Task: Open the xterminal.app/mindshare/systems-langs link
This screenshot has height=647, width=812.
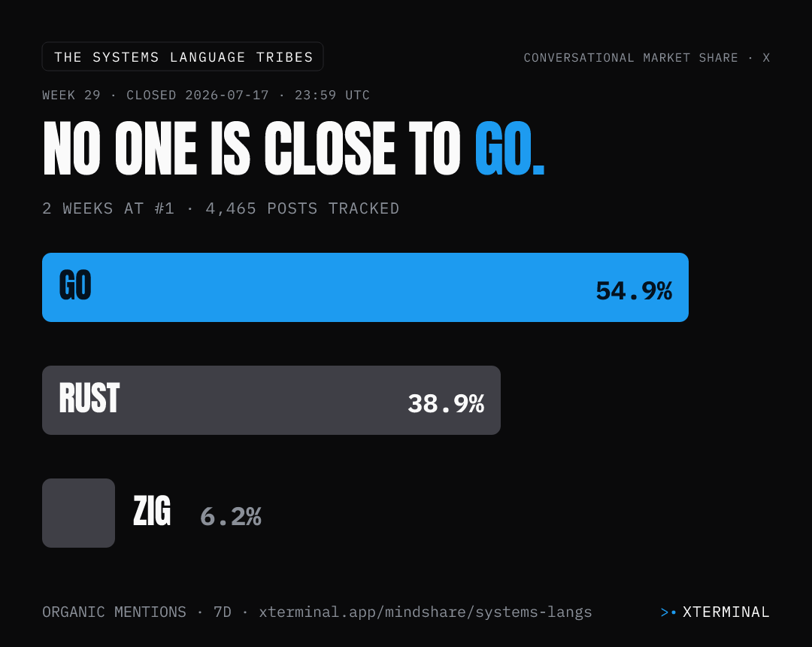Action: 425,612
